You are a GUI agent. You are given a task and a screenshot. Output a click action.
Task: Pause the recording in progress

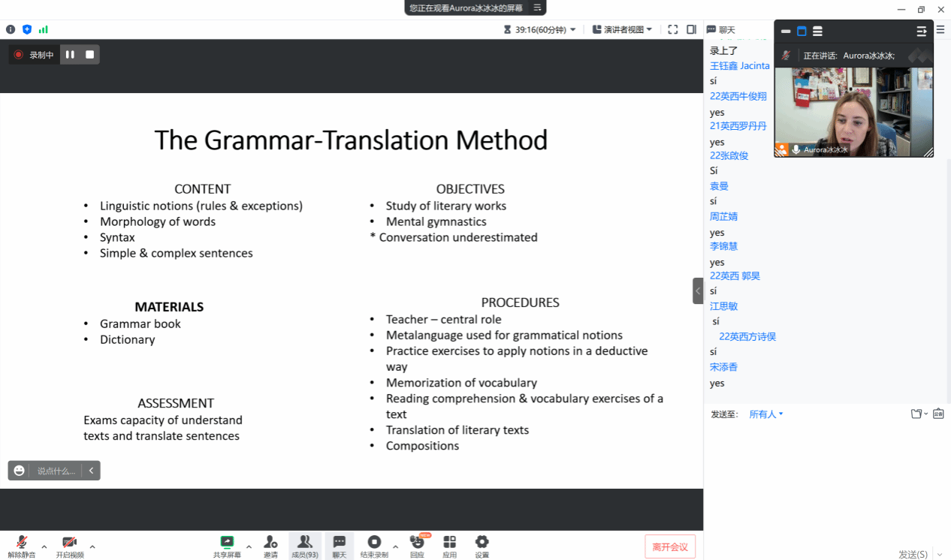pos(70,54)
